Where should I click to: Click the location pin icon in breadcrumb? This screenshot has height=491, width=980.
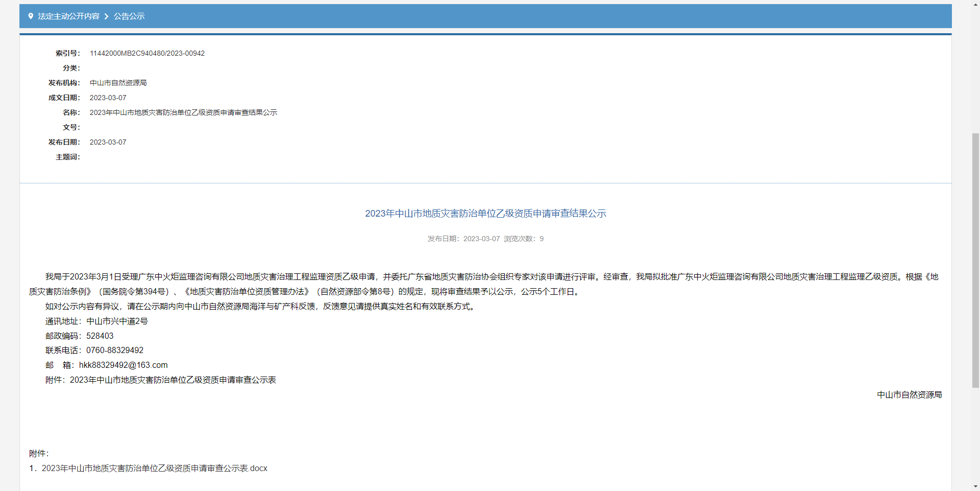point(31,16)
